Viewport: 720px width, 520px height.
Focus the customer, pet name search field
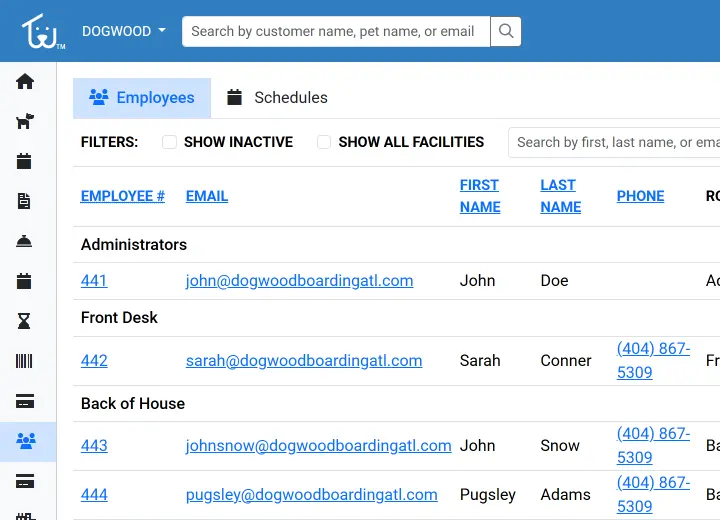tap(336, 31)
